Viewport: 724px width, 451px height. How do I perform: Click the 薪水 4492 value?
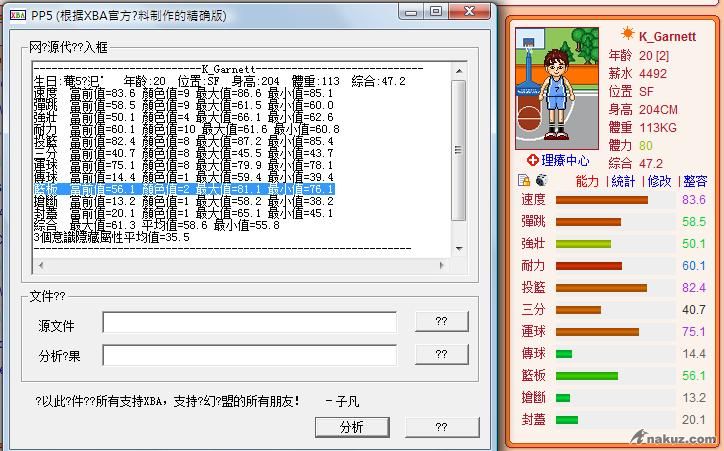[x=653, y=73]
